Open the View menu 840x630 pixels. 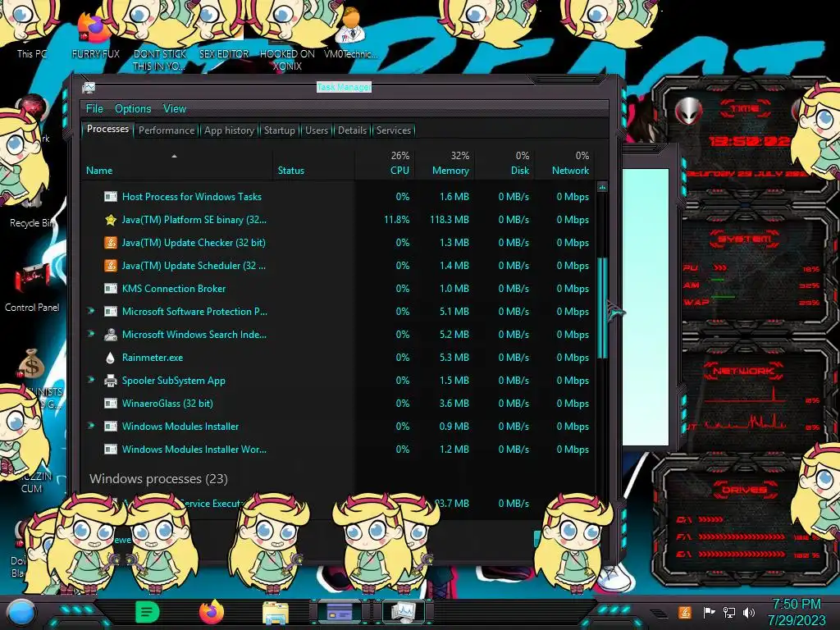click(175, 108)
